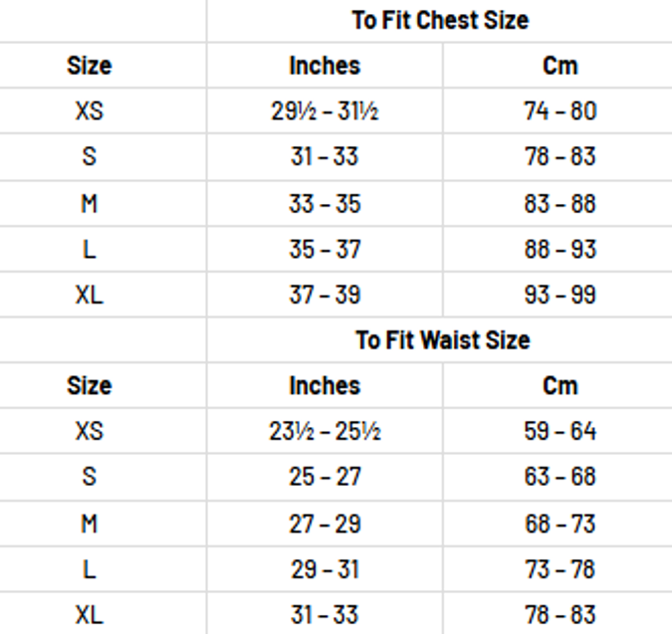
Task: Select the chest XS cm cell 74 – 80
Action: coord(560,111)
